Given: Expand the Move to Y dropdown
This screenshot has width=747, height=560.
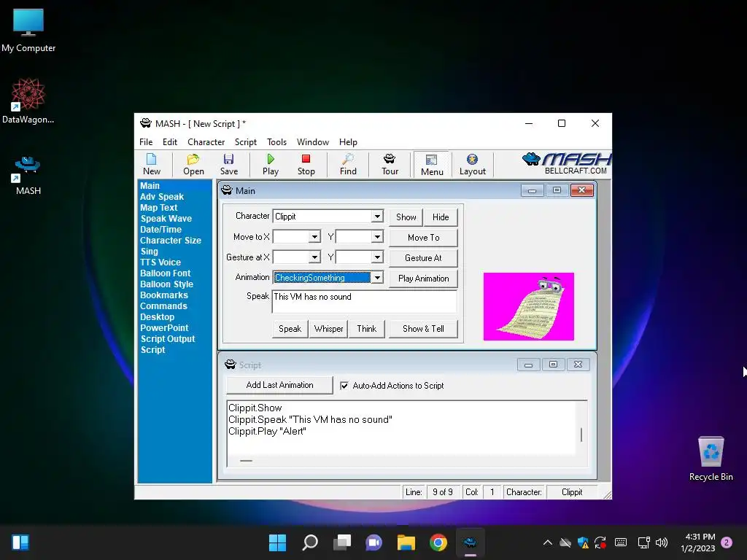Looking at the screenshot, I should click(377, 237).
